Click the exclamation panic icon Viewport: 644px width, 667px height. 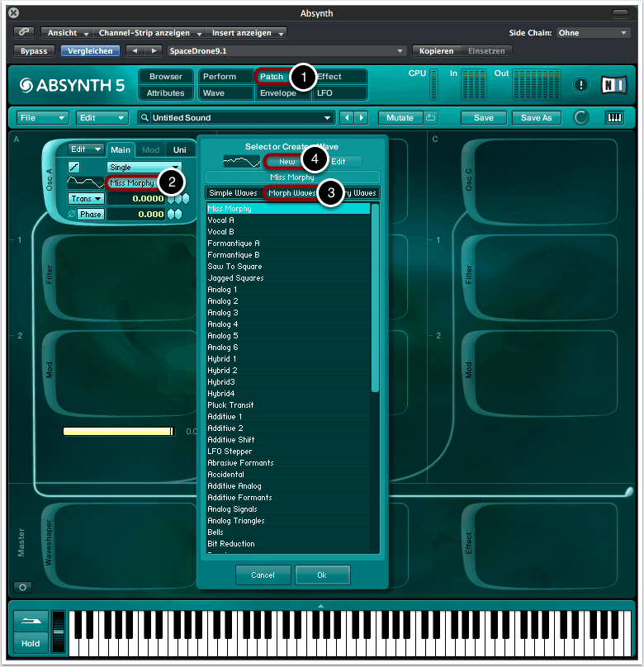pos(581,85)
